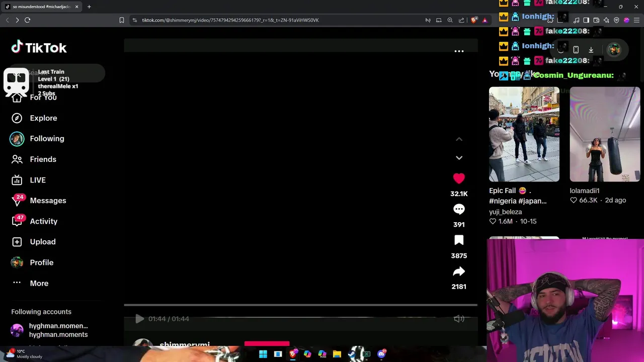
Task: Toggle the browser sidebar panel
Action: point(586,20)
